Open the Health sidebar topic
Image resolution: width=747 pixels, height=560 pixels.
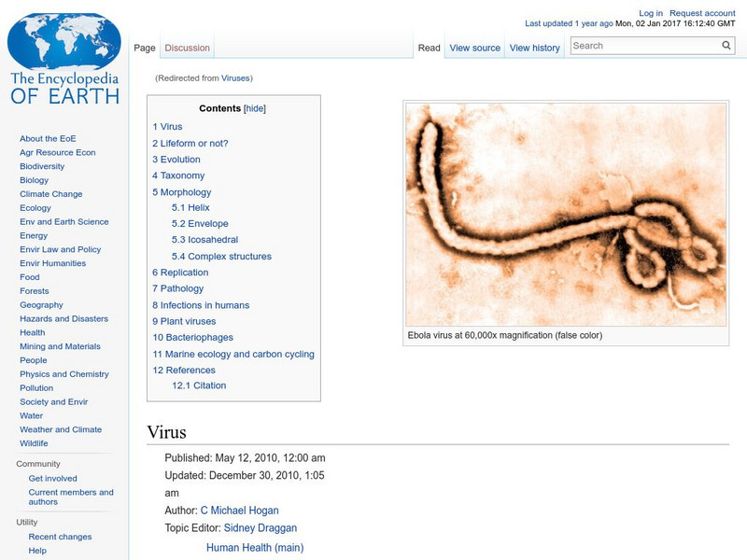point(33,332)
